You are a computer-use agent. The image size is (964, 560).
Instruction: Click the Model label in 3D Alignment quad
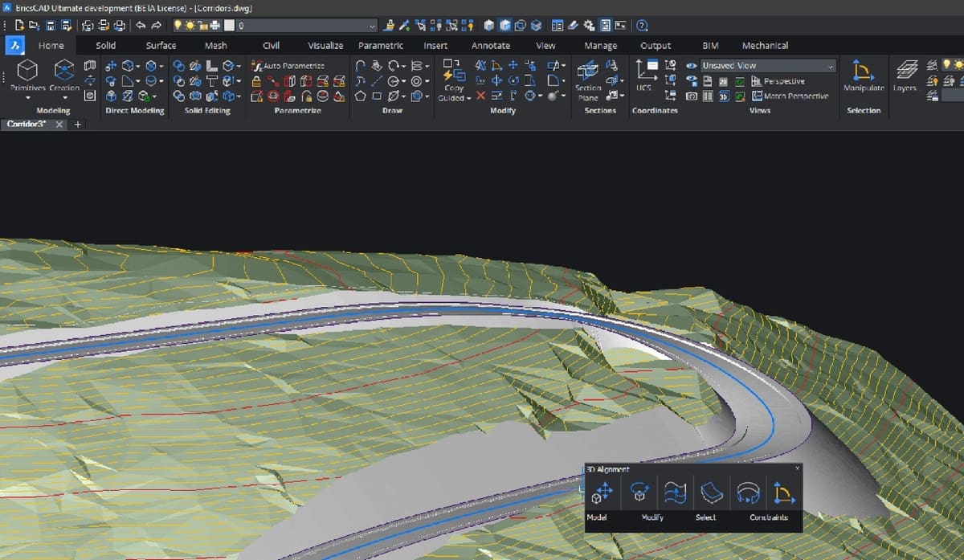click(x=597, y=517)
